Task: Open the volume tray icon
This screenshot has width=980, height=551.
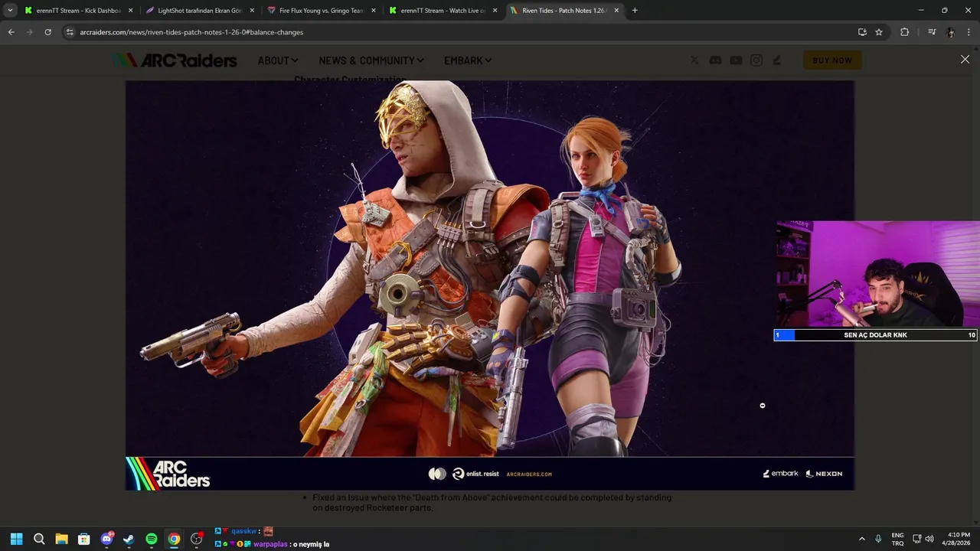Action: [929, 539]
